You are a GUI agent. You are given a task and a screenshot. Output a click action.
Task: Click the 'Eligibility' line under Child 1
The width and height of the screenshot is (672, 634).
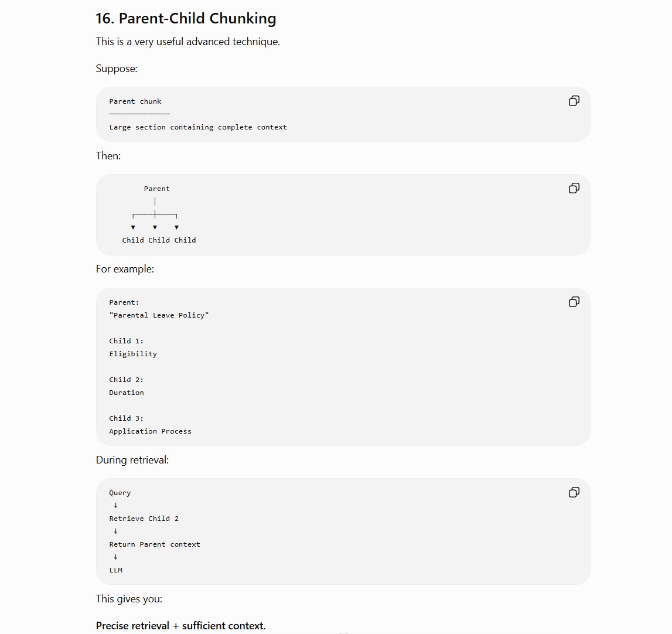[133, 354]
